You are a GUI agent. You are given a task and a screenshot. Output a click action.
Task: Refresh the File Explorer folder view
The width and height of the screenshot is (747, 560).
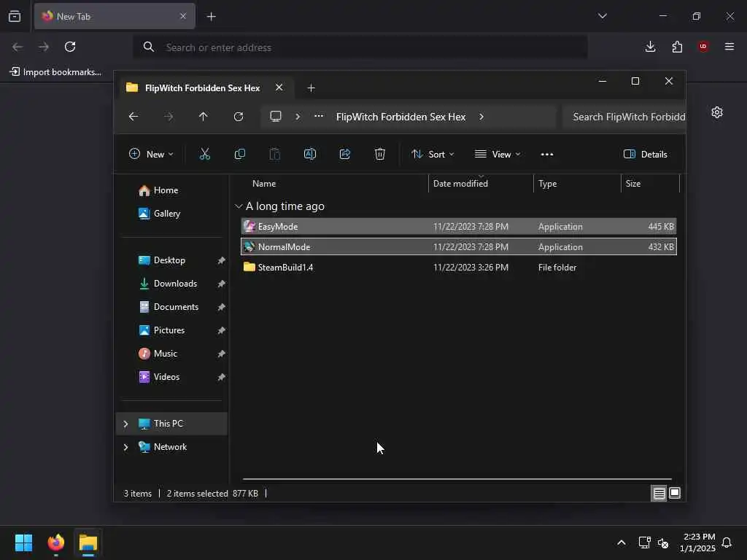(x=239, y=117)
